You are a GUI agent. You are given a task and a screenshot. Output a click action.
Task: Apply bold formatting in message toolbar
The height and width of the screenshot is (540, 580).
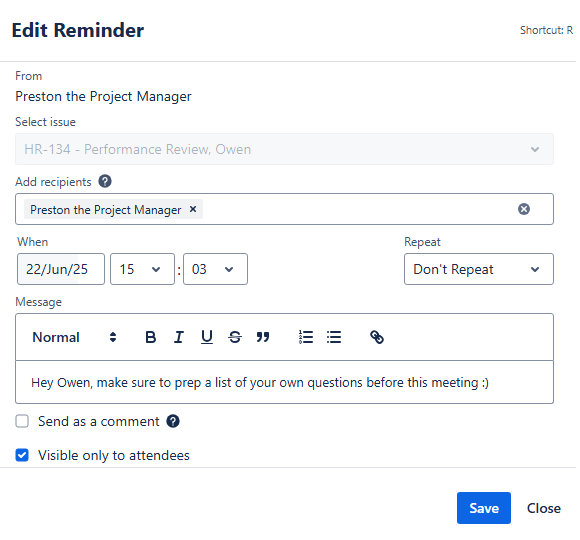coord(151,337)
